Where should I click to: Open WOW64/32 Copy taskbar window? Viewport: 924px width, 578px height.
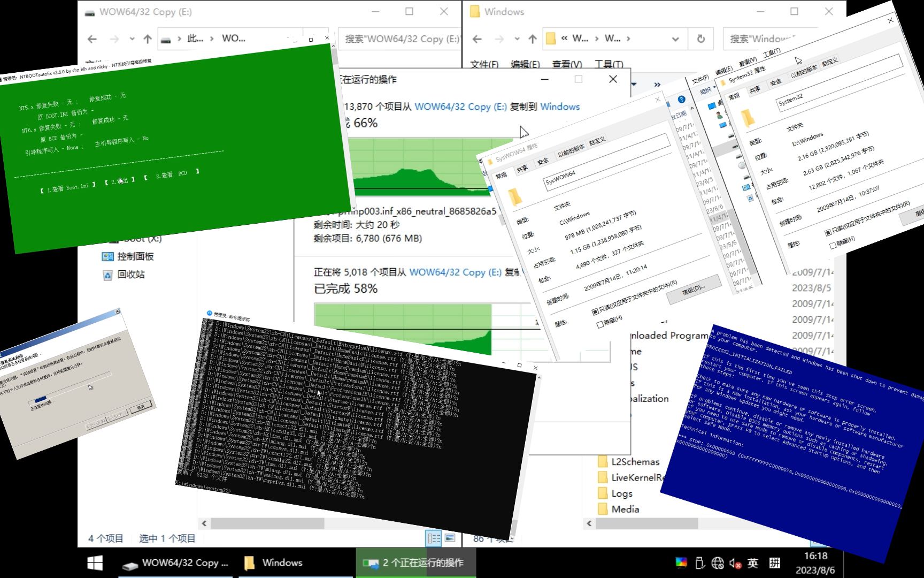pos(176,562)
